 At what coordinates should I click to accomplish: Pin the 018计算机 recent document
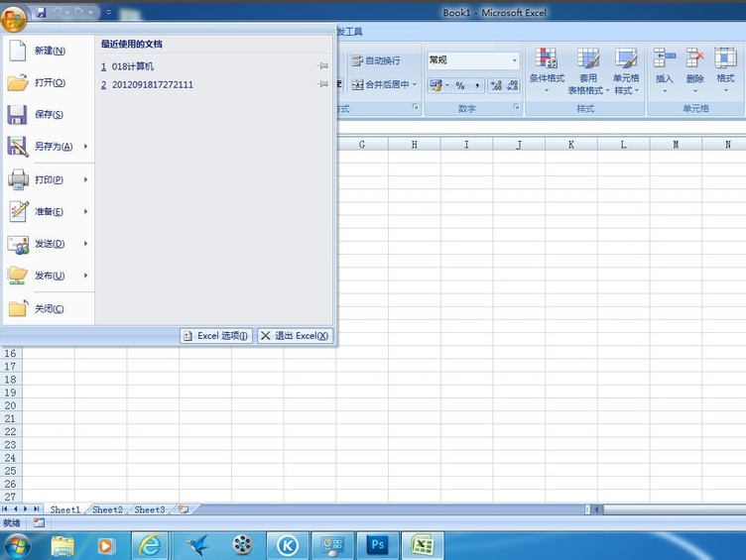point(323,66)
